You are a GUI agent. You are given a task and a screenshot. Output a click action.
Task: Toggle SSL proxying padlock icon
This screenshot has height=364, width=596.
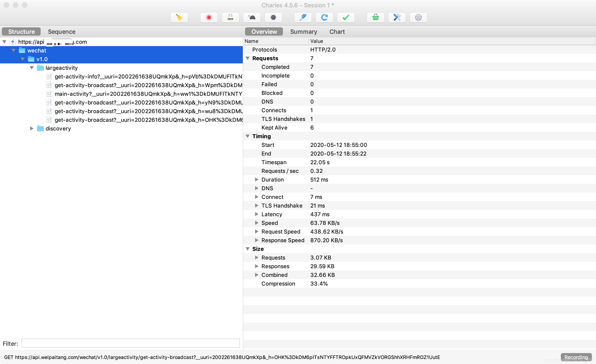coord(230,17)
